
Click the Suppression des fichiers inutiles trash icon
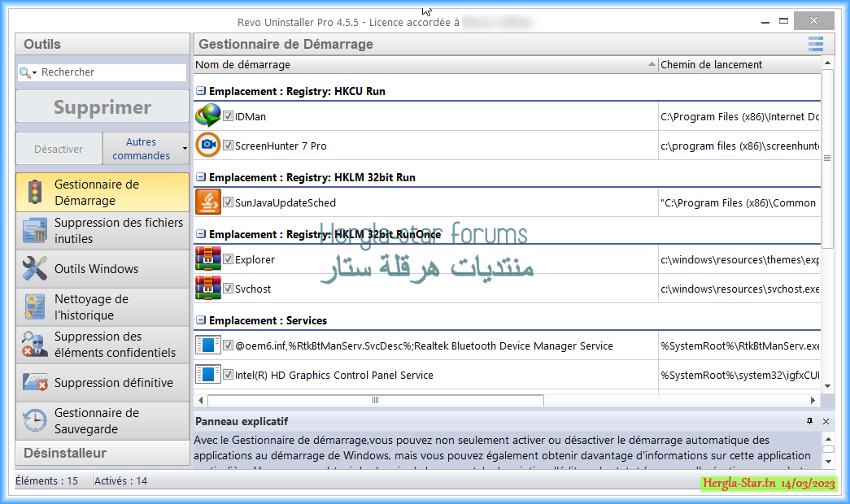tap(35, 230)
